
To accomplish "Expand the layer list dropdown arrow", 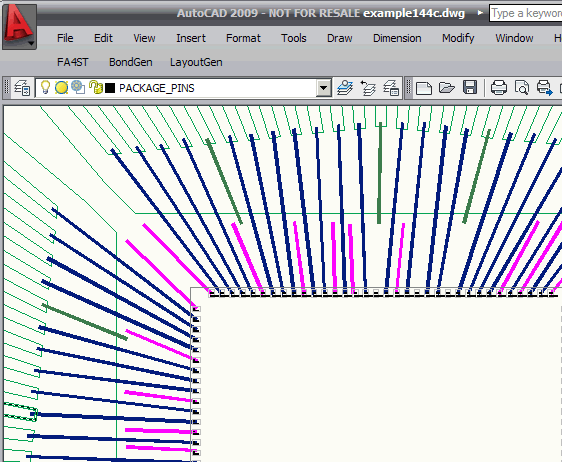I will tap(323, 88).
